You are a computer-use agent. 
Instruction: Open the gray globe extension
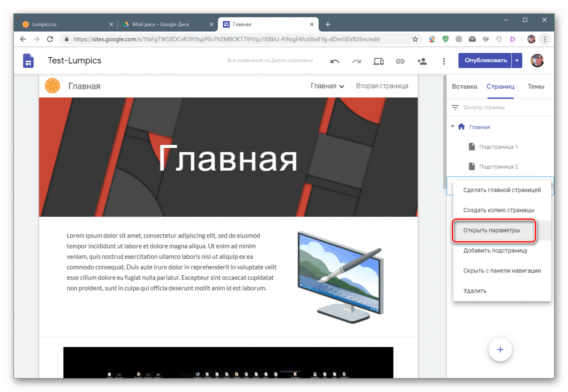pyautogui.click(x=459, y=39)
